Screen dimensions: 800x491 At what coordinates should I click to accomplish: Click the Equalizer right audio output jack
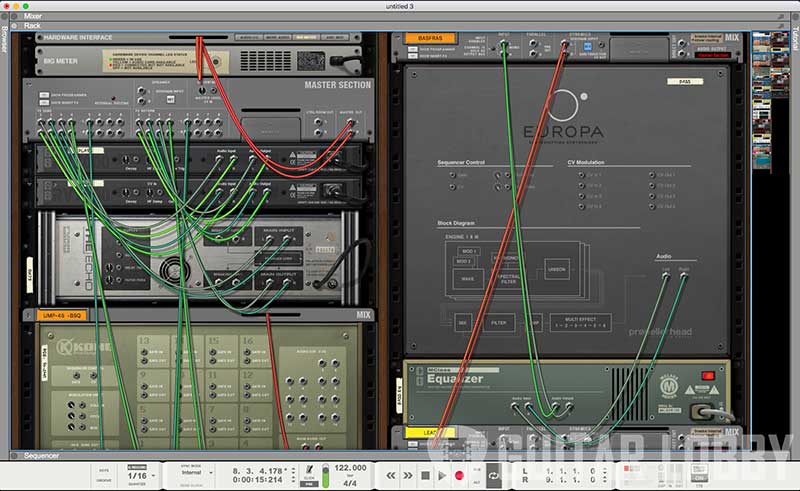(x=569, y=407)
